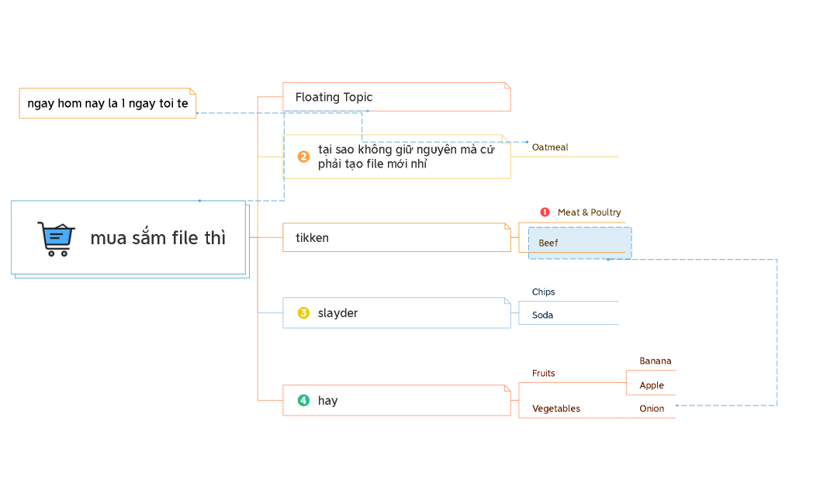This screenshot has height=504, width=813.
Task: Select the "tikken" topic node
Action: pyautogui.click(x=312, y=238)
